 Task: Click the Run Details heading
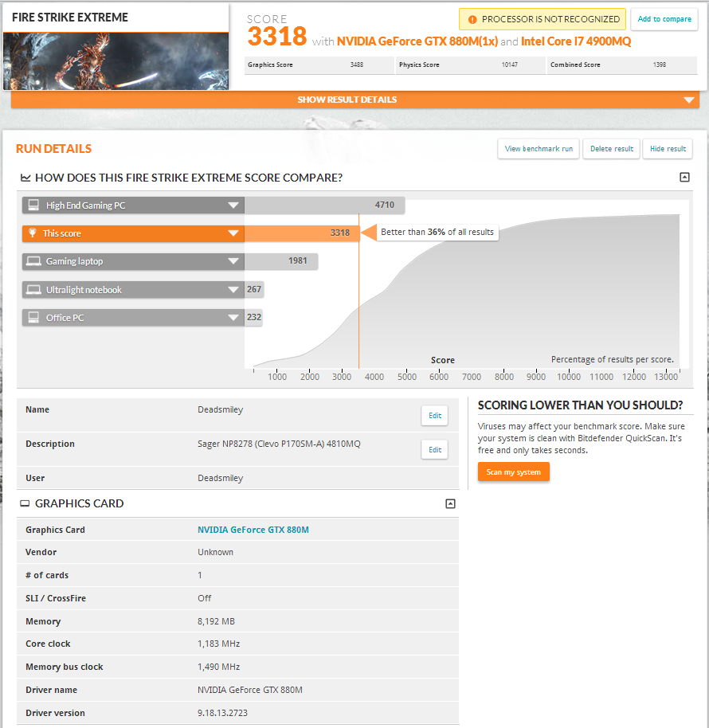pos(54,149)
